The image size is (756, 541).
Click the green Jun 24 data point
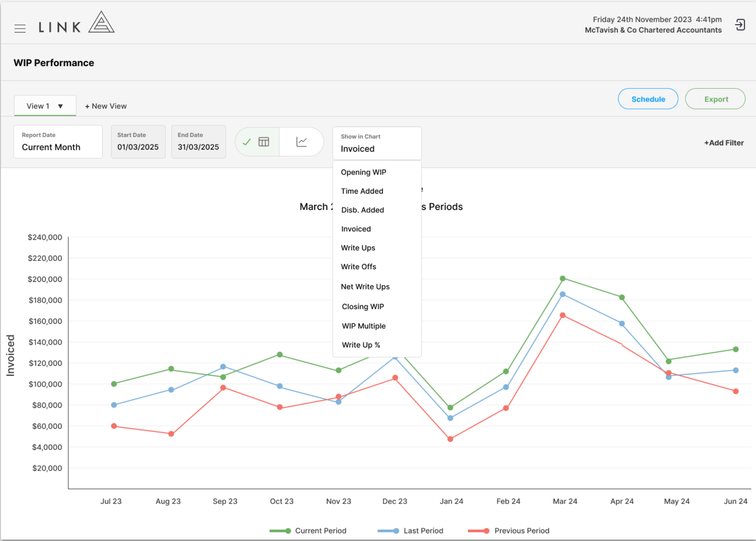coord(736,349)
